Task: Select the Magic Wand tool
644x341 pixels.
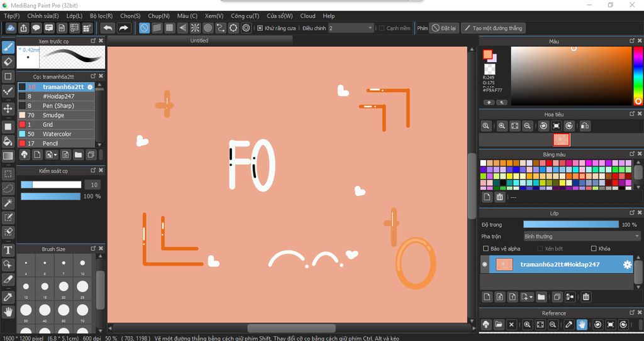Action: 8,203
